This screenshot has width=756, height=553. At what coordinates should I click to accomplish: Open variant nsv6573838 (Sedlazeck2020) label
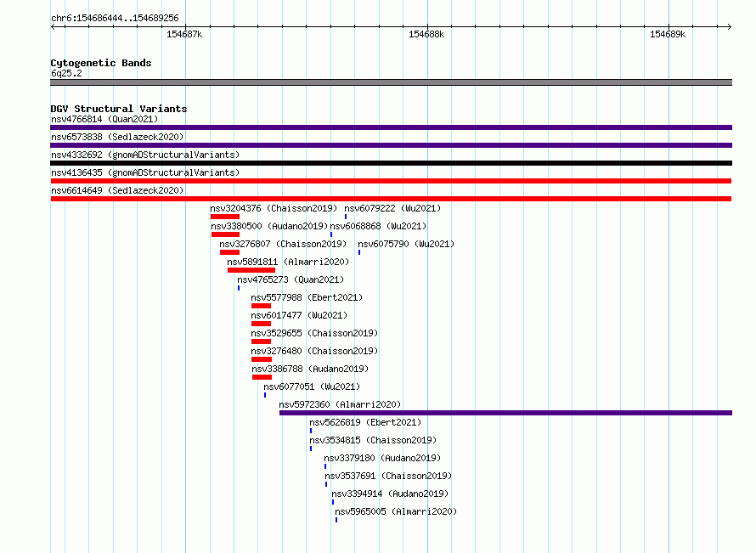[x=117, y=137]
